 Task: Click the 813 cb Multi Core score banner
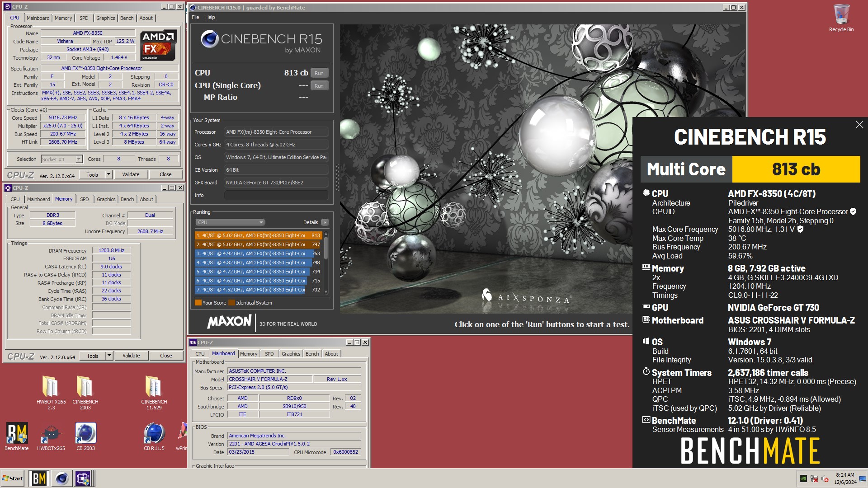(750, 169)
